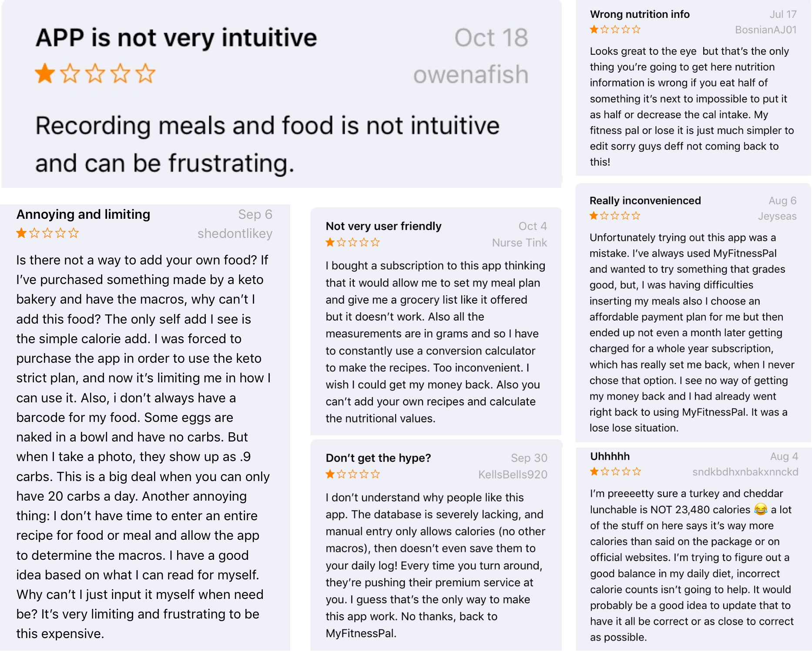The image size is (812, 652).
Task: Click the Really inconvenienced review heading
Action: pyautogui.click(x=645, y=201)
